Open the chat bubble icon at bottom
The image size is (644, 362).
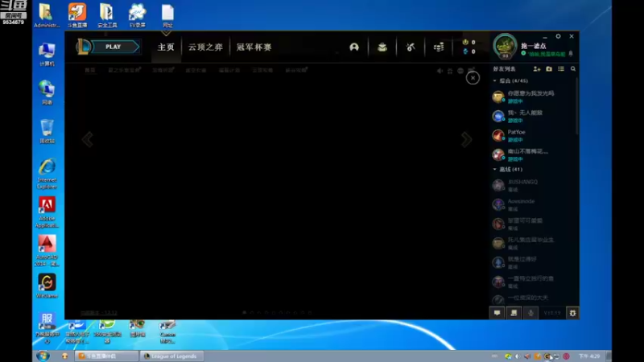(497, 313)
